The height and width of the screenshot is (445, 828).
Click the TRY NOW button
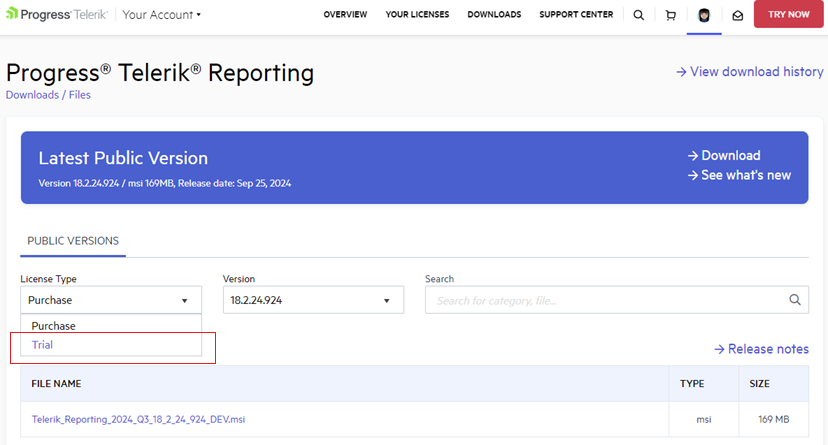coord(788,14)
